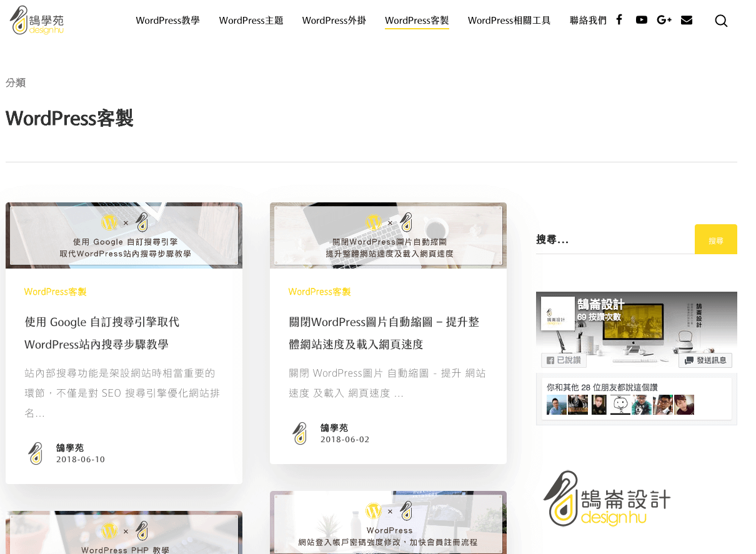The height and width of the screenshot is (554, 756).
Task: Open Google 自訂搜尋引擎 post thumbnail
Action: tap(124, 235)
